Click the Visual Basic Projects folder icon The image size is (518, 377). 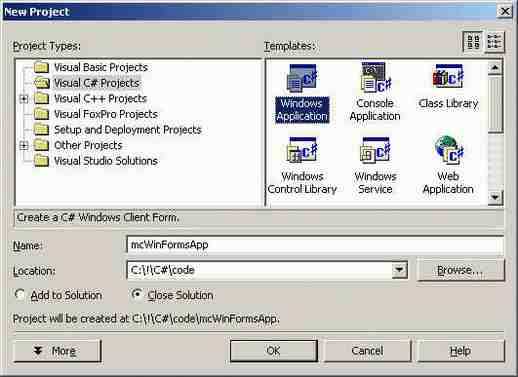click(x=42, y=67)
